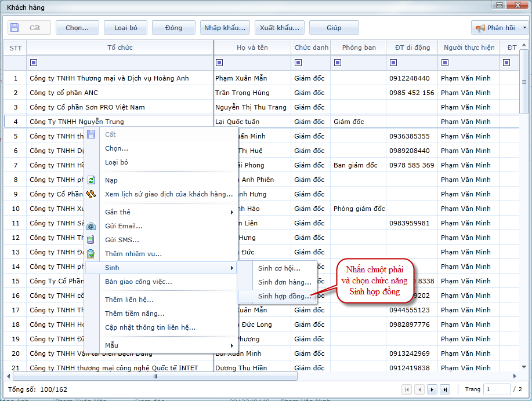Jump to last page icon
Image resolution: width=532 pixels, height=401 pixels.
pos(445,389)
